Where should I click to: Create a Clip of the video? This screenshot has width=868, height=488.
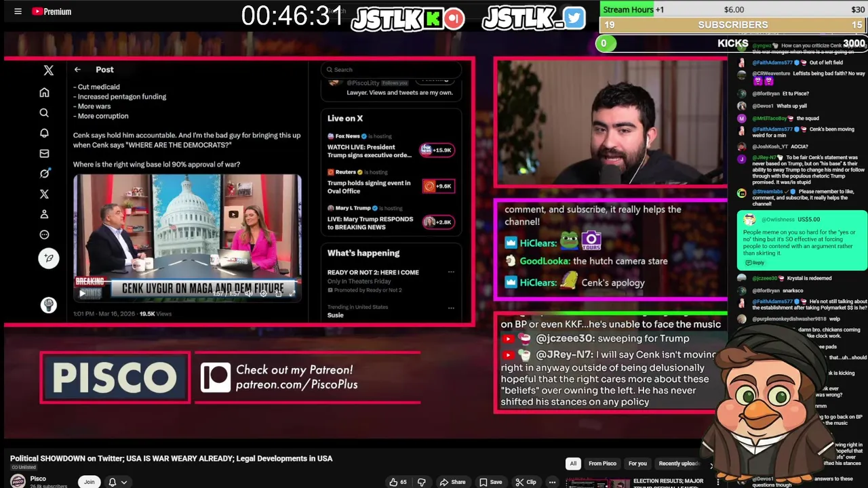point(526,482)
